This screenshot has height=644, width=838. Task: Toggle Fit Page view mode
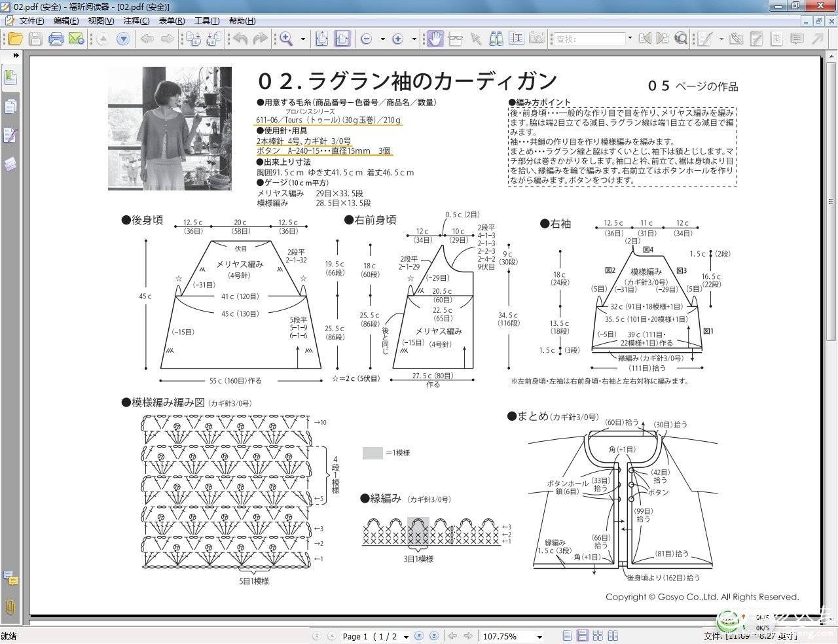[x=322, y=39]
